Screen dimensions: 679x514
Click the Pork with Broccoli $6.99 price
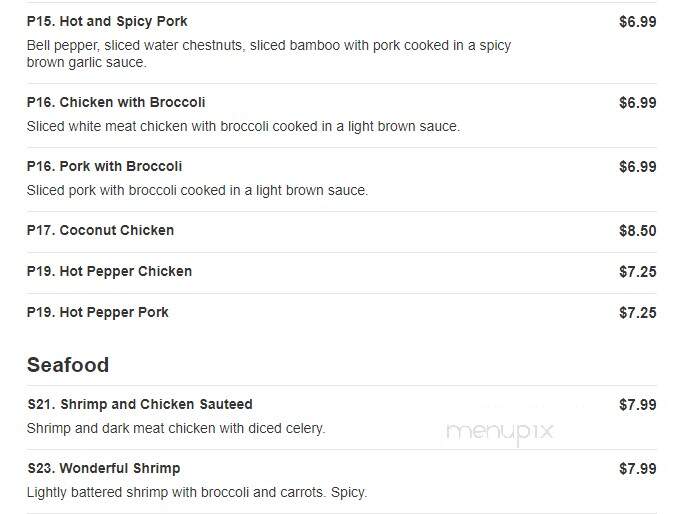click(637, 167)
